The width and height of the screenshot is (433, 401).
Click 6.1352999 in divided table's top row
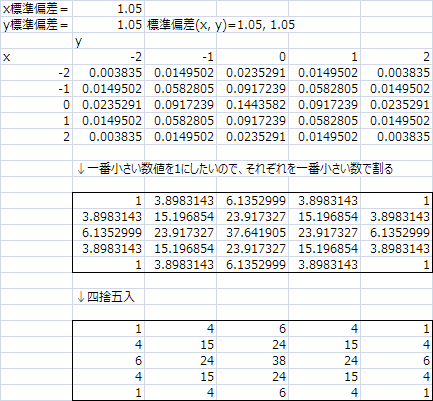click(252, 201)
